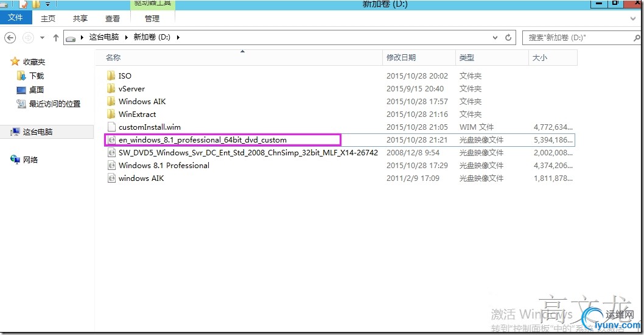Image resolution: width=644 pixels, height=335 pixels.
Task: Expand the ribbon with the chevron
Action: (633, 18)
